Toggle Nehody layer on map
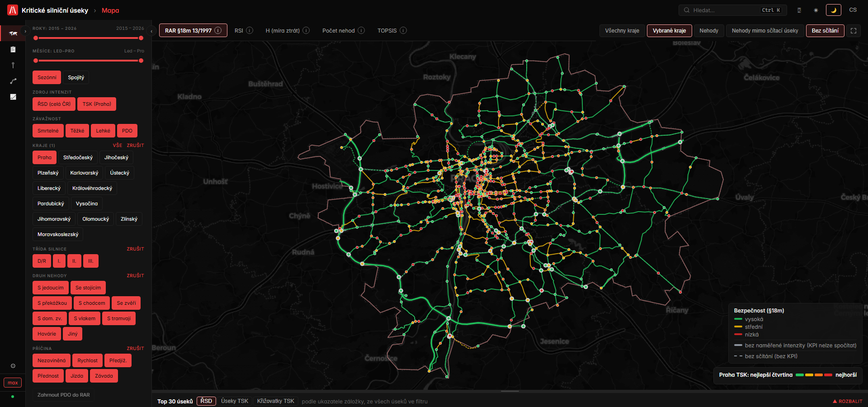Viewport: 868px width, 407px height. click(x=708, y=31)
